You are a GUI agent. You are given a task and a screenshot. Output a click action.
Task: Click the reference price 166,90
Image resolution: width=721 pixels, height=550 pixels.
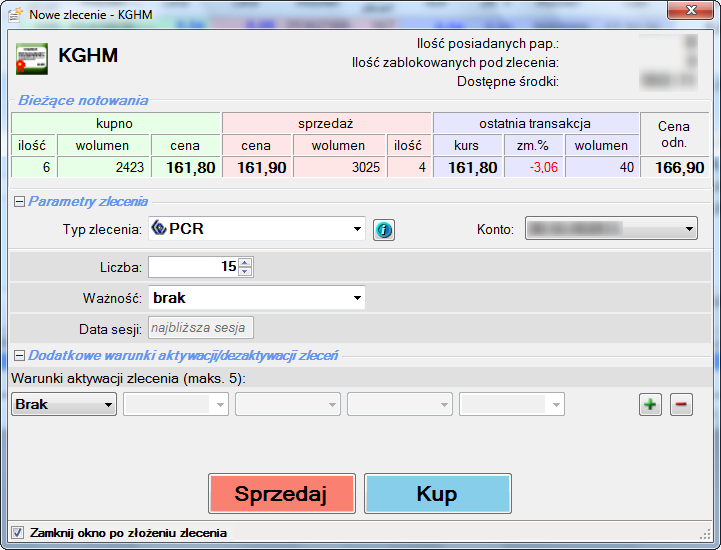coord(675,167)
